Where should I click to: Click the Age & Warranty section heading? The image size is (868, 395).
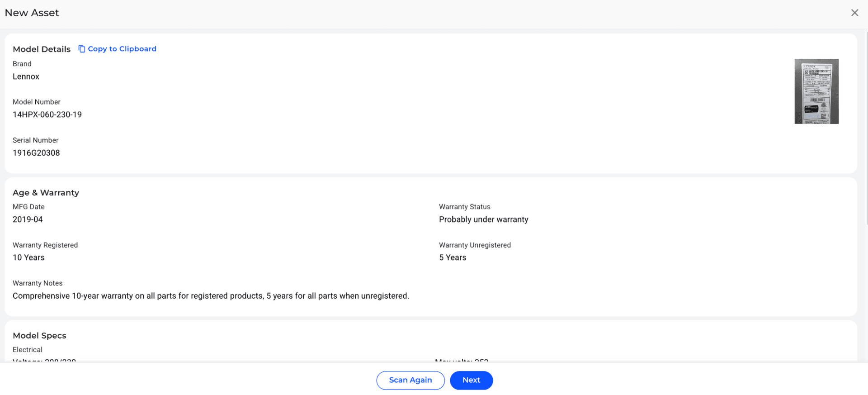coord(46,193)
